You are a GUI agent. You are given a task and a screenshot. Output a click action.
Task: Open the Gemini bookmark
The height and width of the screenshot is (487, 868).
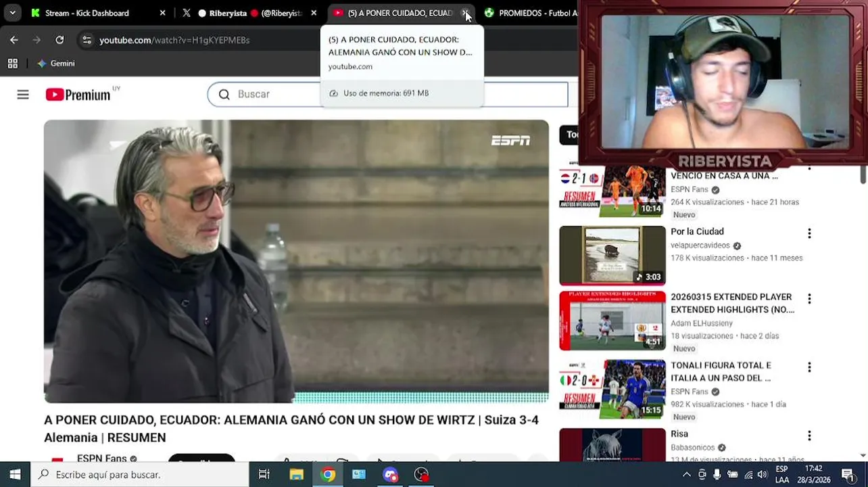[56, 64]
